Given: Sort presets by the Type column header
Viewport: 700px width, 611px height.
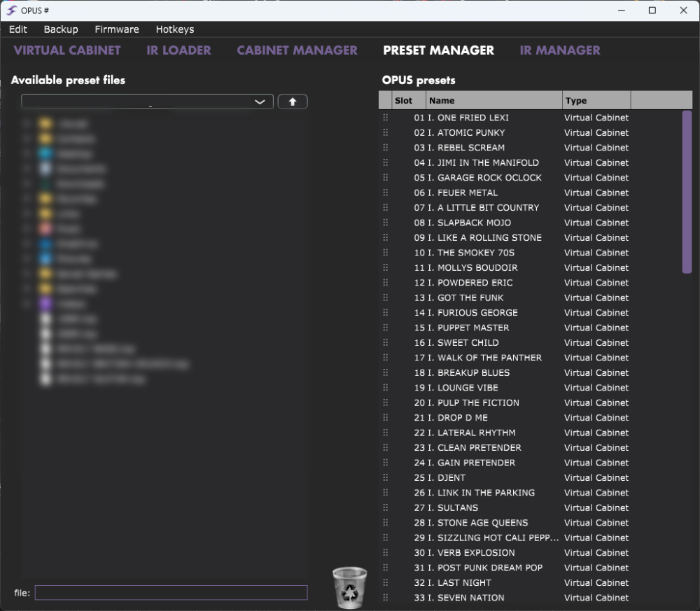Looking at the screenshot, I should click(596, 100).
